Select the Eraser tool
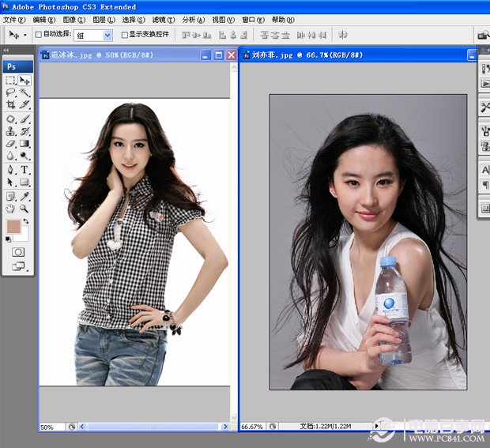The image size is (490, 448). (x=10, y=144)
